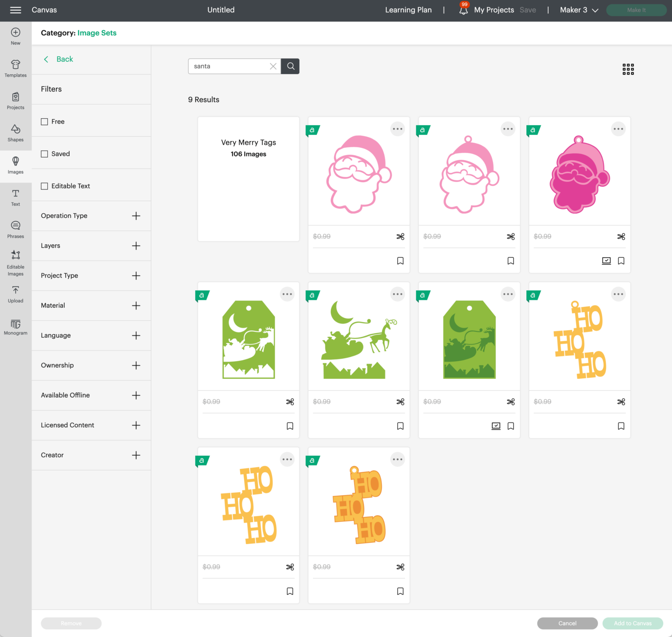The width and height of the screenshot is (672, 637).
Task: Switch the grid view layout icon
Action: click(x=628, y=69)
